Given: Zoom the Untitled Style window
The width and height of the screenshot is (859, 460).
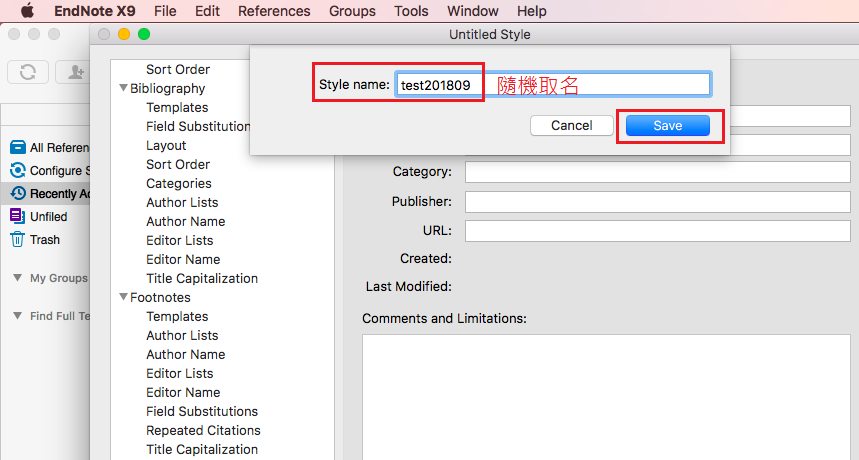Looking at the screenshot, I should click(144, 34).
